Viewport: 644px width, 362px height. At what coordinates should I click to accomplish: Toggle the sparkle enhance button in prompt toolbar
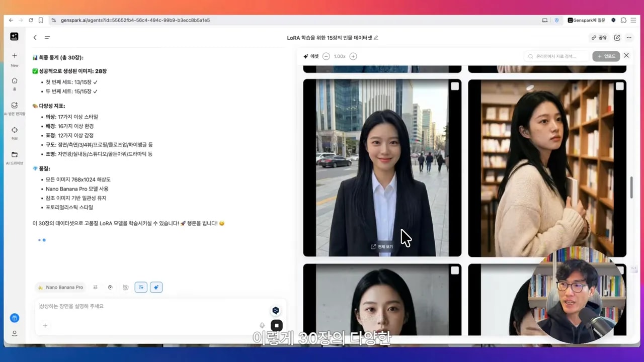[x=156, y=287]
